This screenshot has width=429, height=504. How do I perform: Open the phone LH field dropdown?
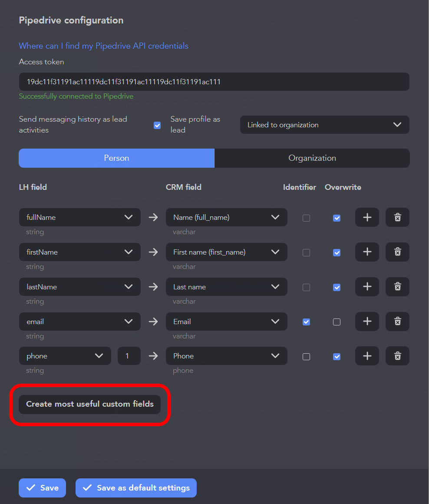coord(65,356)
